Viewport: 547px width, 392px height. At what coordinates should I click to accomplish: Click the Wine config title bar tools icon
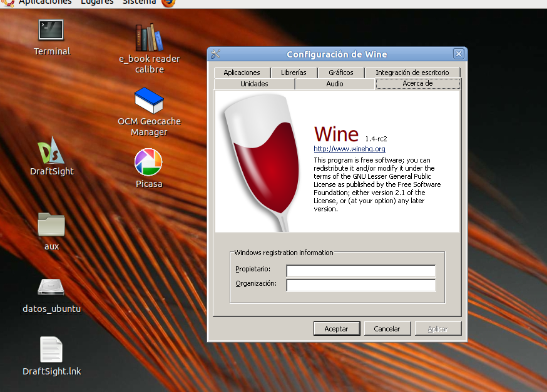(215, 54)
